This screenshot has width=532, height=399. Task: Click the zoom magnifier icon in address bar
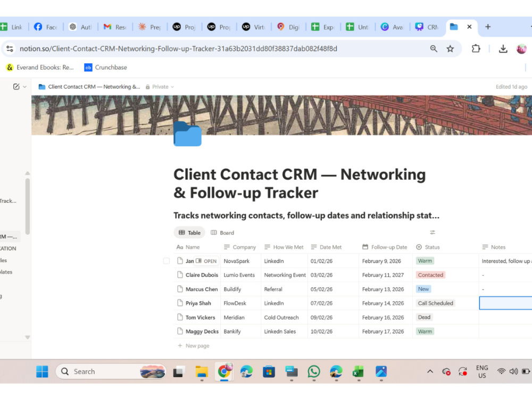pyautogui.click(x=433, y=48)
